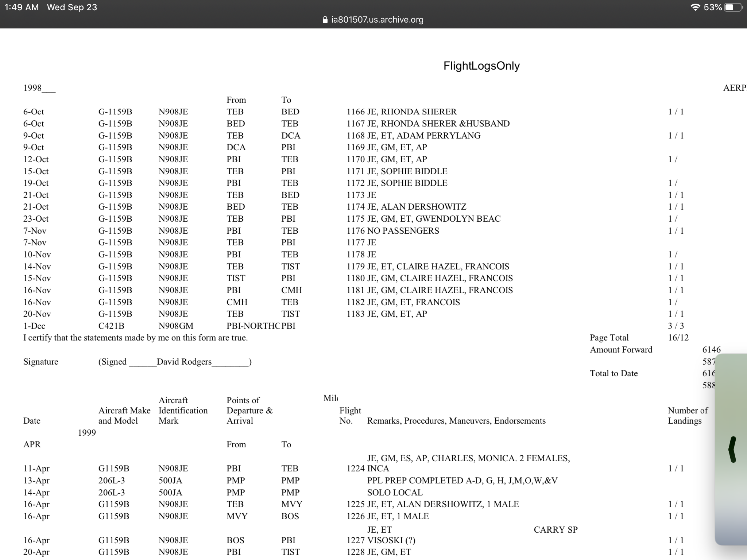Select entry 1167 RHONDA SHERER &HUSBAND
The image size is (747, 560).
428,124
